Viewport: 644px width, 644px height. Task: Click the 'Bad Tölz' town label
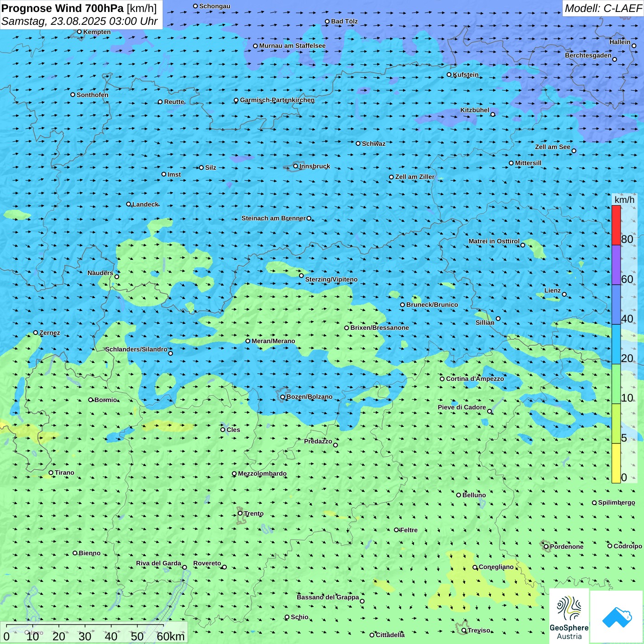pos(344,21)
